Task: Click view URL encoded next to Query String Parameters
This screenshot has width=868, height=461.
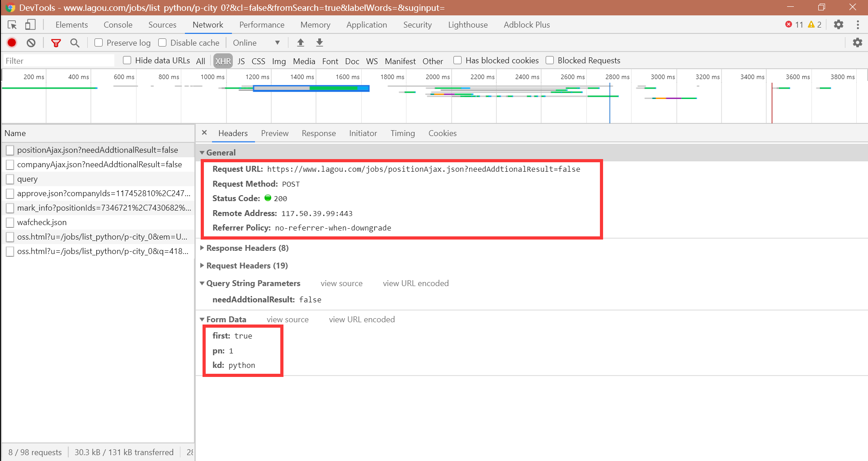Action: [x=415, y=283]
